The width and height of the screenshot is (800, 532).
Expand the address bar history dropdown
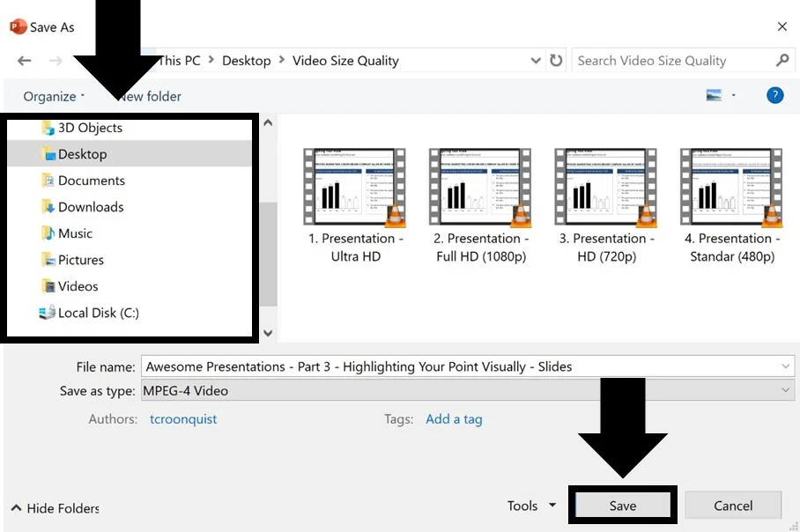tap(536, 61)
